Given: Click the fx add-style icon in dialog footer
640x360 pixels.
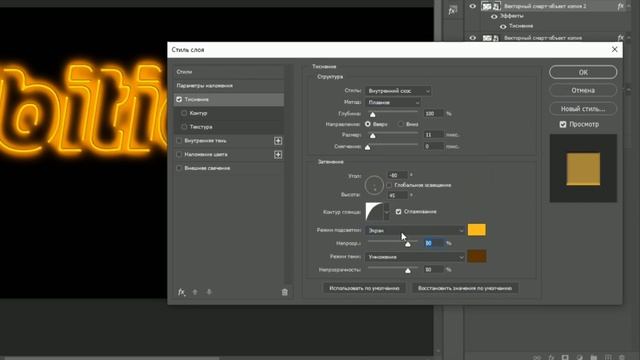Looking at the screenshot, I should pos(181,292).
